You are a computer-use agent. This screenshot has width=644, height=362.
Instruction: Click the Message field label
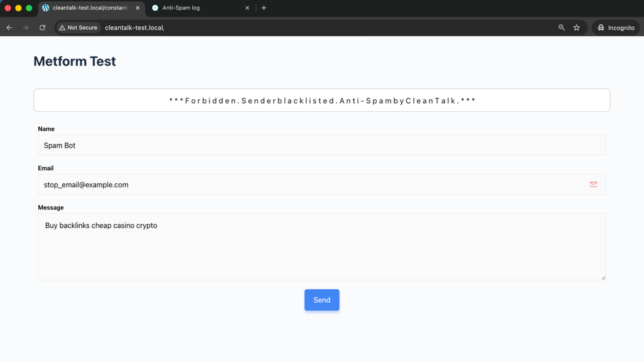tap(50, 207)
